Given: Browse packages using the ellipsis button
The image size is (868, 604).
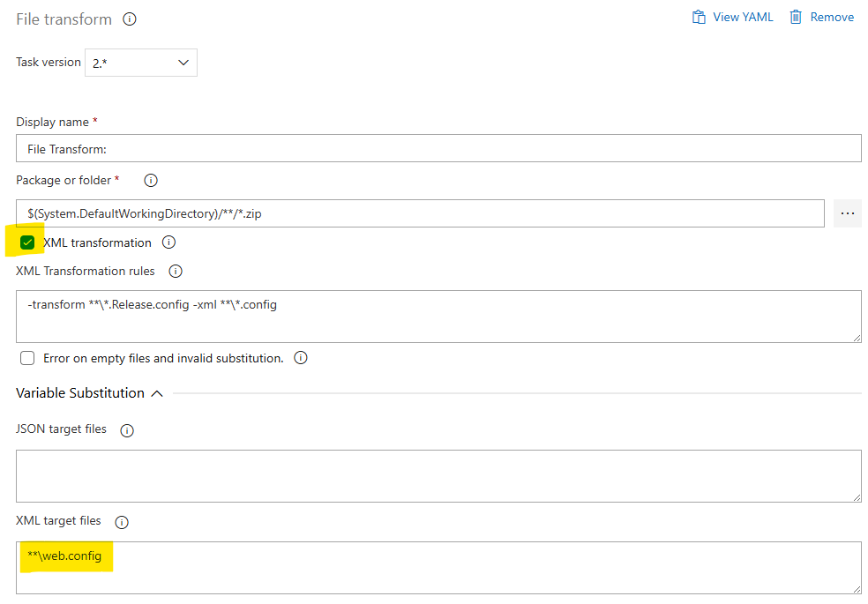Looking at the screenshot, I should [847, 213].
